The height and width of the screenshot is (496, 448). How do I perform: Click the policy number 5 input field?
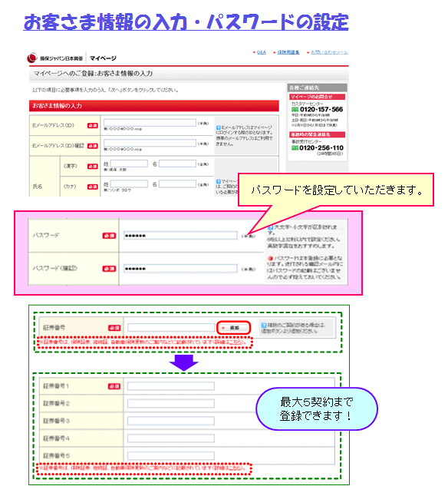coord(171,455)
